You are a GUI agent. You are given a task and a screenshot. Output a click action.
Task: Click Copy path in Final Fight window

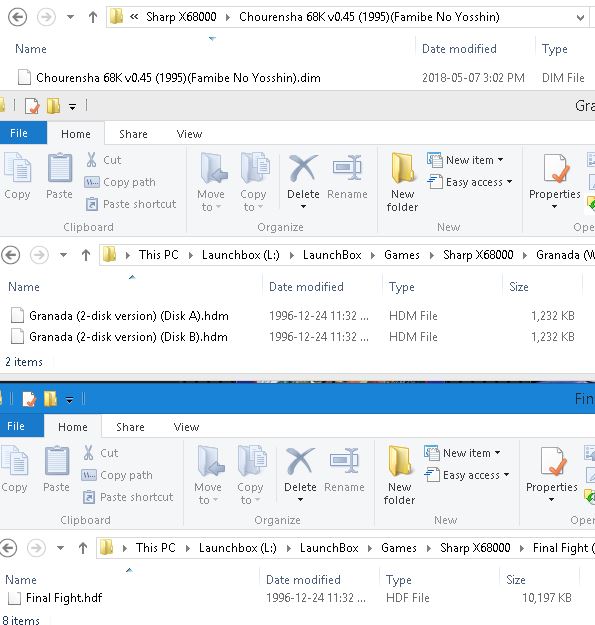point(117,475)
